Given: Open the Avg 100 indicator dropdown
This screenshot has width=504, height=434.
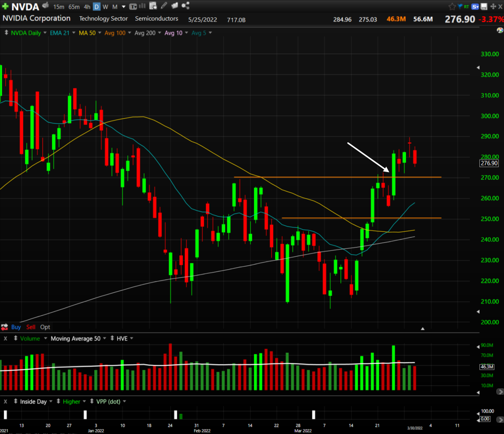Looking at the screenshot, I should coord(129,33).
